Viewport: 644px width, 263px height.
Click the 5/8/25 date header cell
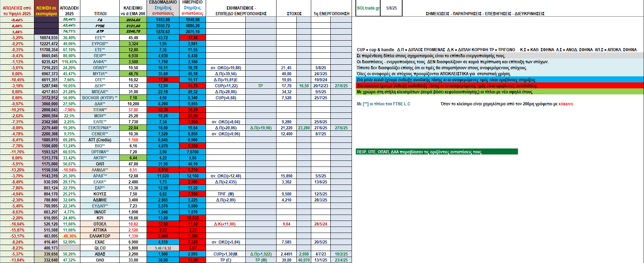391,8
